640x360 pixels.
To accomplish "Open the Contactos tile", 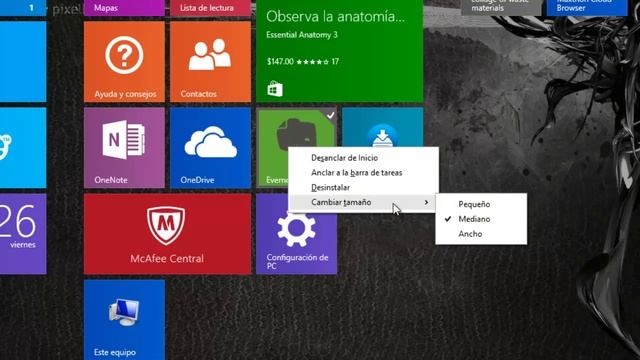I will click(210, 62).
